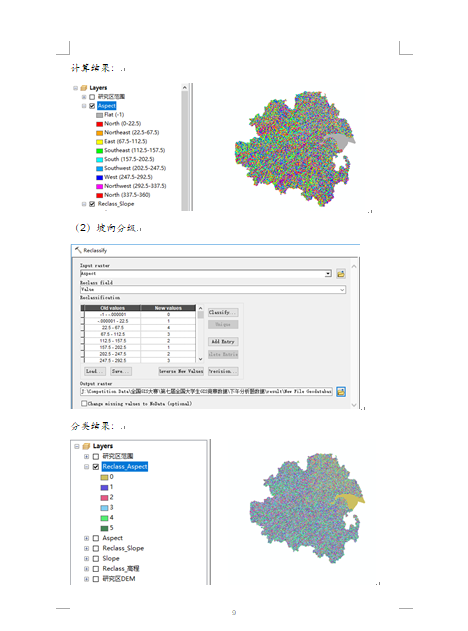Click the blue West (247.5-292.5) swatch
This screenshot has width=468, height=631.
click(99, 177)
